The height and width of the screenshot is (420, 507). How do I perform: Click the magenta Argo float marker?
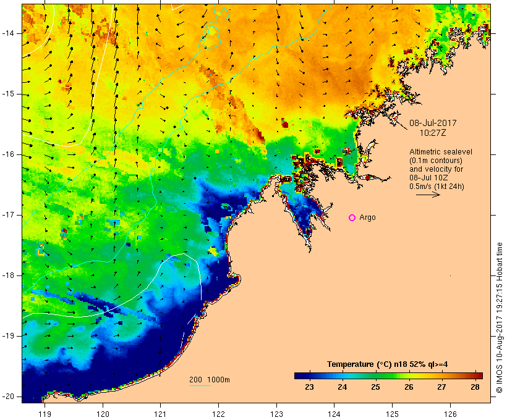pos(352,218)
